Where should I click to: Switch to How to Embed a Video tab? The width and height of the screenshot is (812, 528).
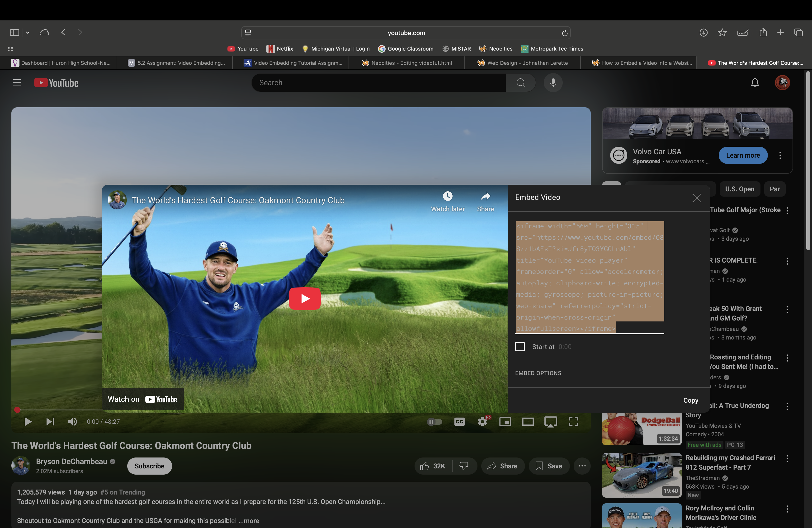639,63
